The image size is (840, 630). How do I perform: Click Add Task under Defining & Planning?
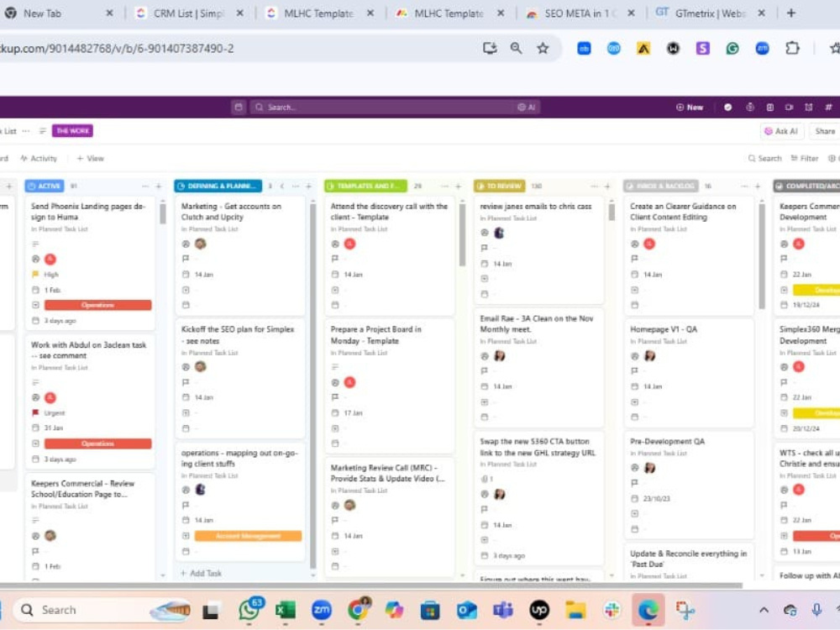201,573
